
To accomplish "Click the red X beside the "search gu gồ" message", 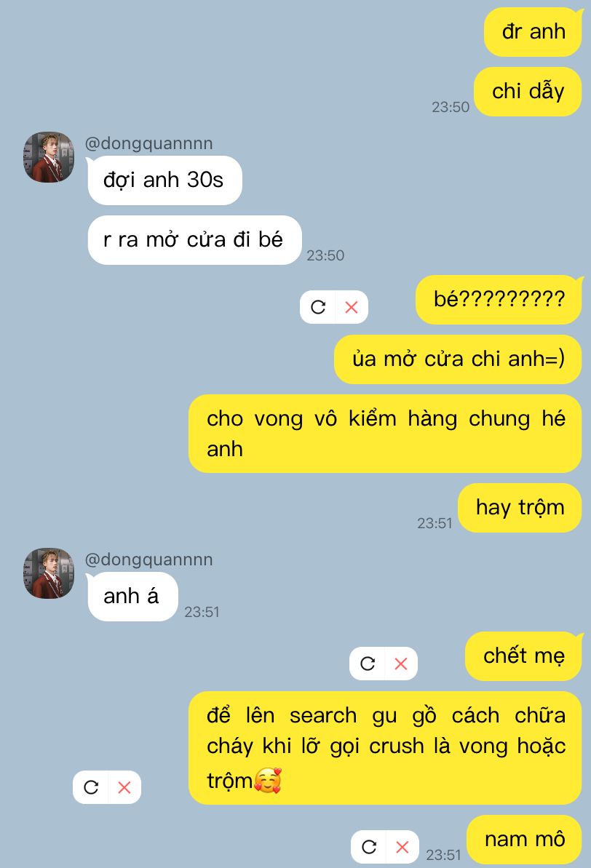I will click(124, 787).
